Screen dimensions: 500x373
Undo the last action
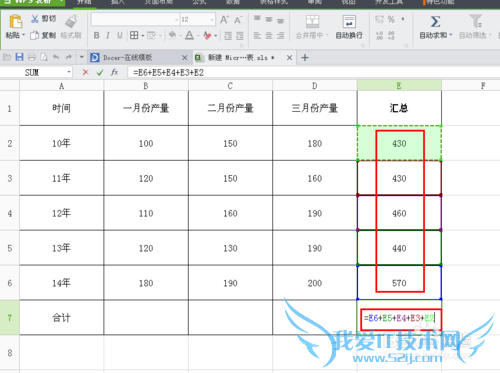[56, 57]
